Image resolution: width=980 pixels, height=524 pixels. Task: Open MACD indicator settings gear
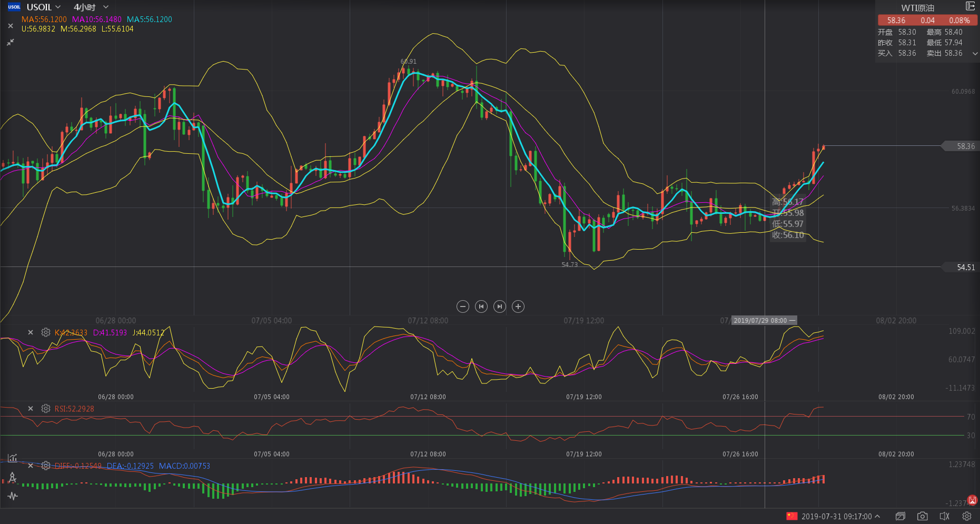46,466
